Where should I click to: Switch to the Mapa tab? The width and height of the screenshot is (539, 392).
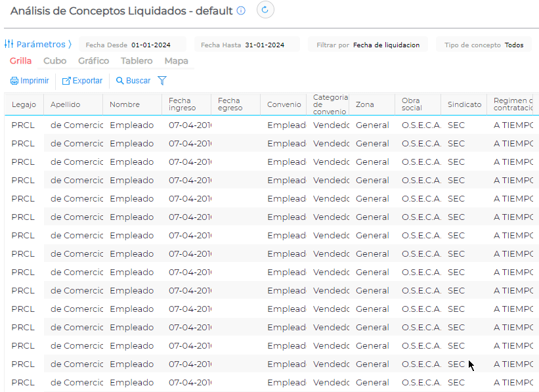177,61
